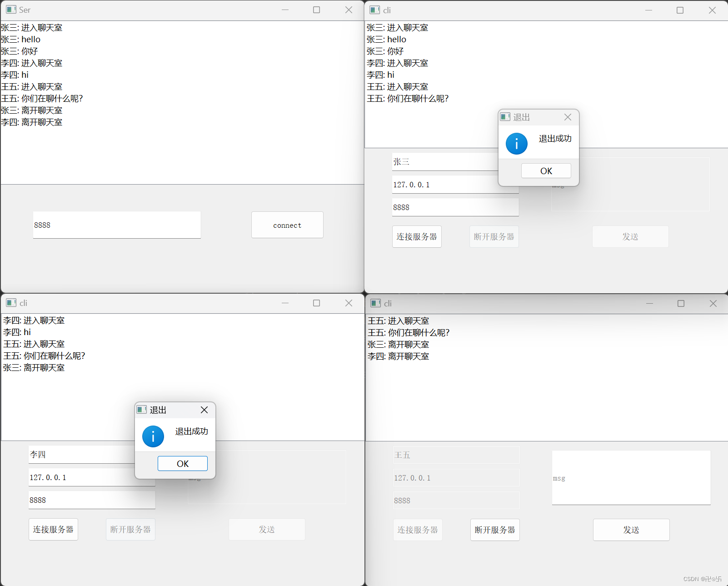728x586 pixels.
Task: Click the title icon of the 张三 client's exit dialog
Action: coord(505,117)
